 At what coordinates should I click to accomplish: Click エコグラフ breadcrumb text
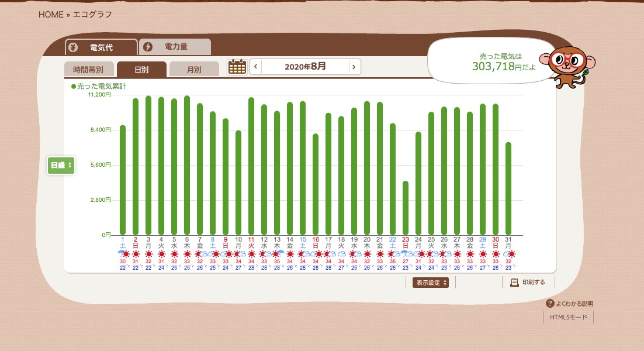tap(92, 15)
